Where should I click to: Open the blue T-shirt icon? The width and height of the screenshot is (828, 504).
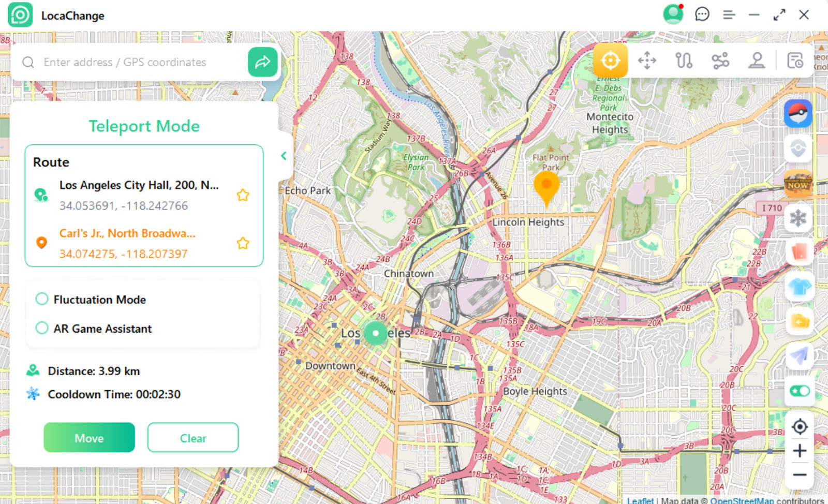click(799, 287)
